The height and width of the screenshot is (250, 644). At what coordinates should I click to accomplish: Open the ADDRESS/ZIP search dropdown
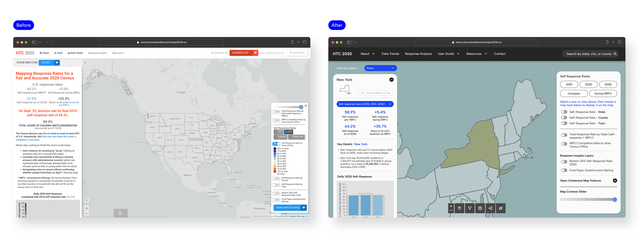[244, 53]
